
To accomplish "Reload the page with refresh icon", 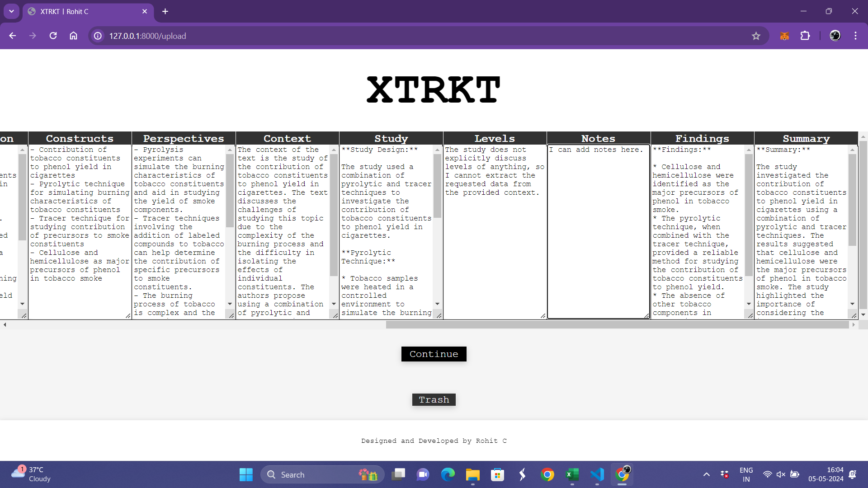I will coord(53,36).
